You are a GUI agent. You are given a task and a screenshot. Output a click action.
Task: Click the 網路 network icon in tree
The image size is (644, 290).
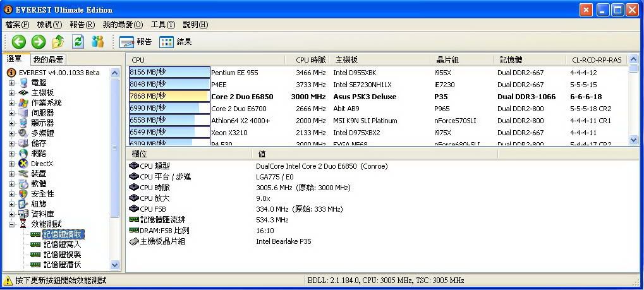23,154
